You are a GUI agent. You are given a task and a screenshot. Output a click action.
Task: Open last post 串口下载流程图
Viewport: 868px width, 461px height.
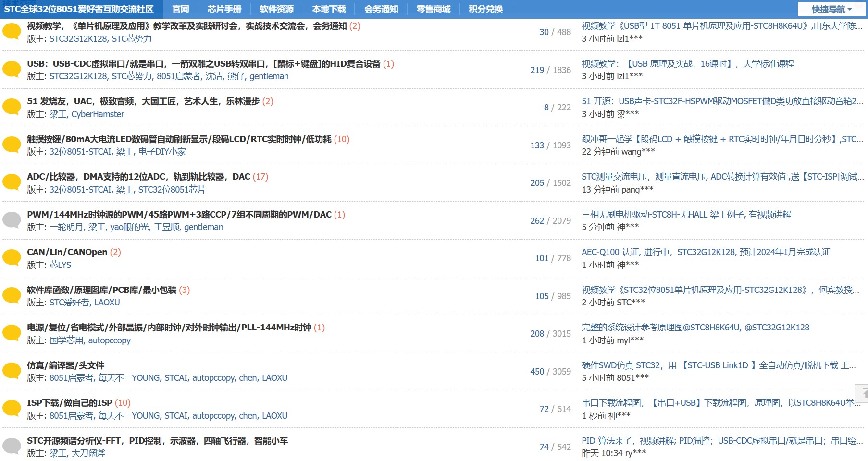pos(721,403)
